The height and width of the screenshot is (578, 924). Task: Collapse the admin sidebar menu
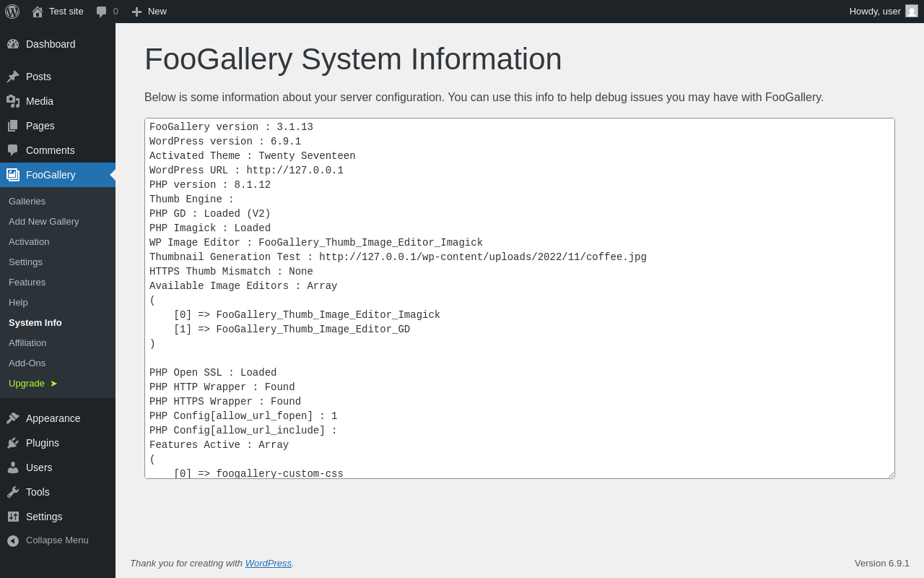click(58, 540)
